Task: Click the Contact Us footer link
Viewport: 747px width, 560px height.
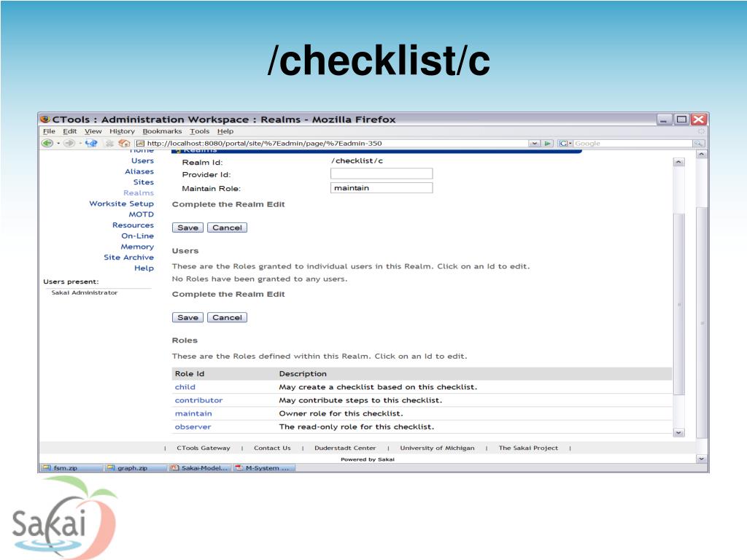Action: click(x=272, y=448)
